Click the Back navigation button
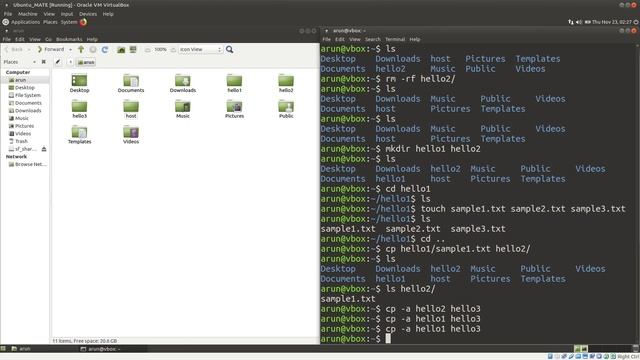The width and height of the screenshot is (640, 360). tap(14, 49)
